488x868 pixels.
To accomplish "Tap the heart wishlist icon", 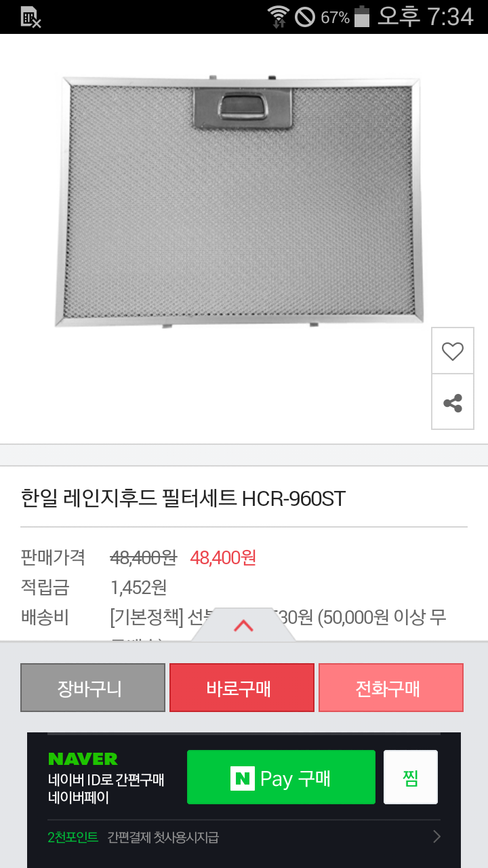I will coord(453,351).
